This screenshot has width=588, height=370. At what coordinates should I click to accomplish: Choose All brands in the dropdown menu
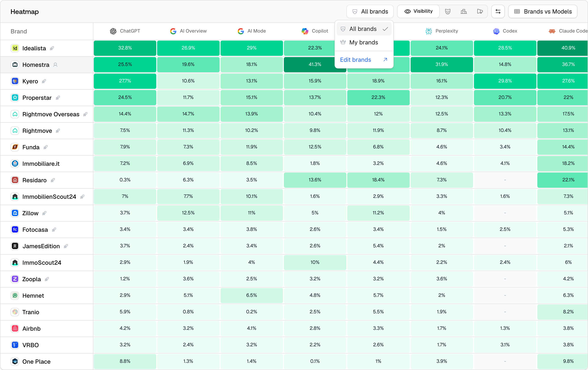tap(364, 29)
